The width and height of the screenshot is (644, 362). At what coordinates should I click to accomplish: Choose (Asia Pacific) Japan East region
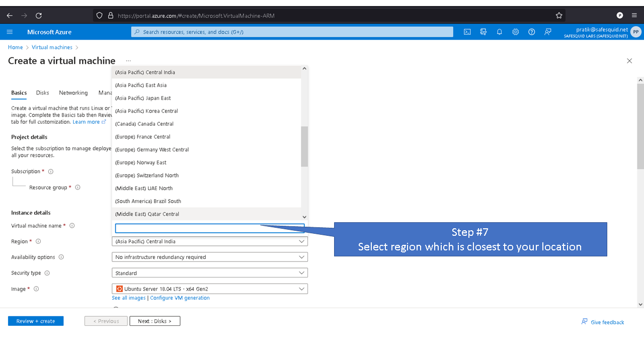click(206, 98)
